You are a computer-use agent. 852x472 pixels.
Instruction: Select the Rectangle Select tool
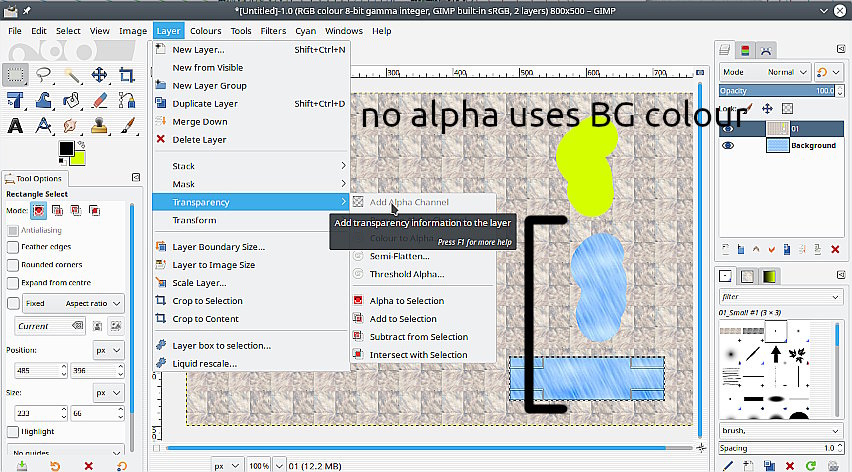15,74
